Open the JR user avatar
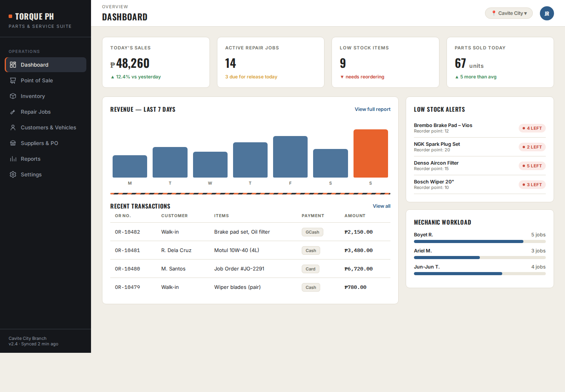 [x=547, y=13]
